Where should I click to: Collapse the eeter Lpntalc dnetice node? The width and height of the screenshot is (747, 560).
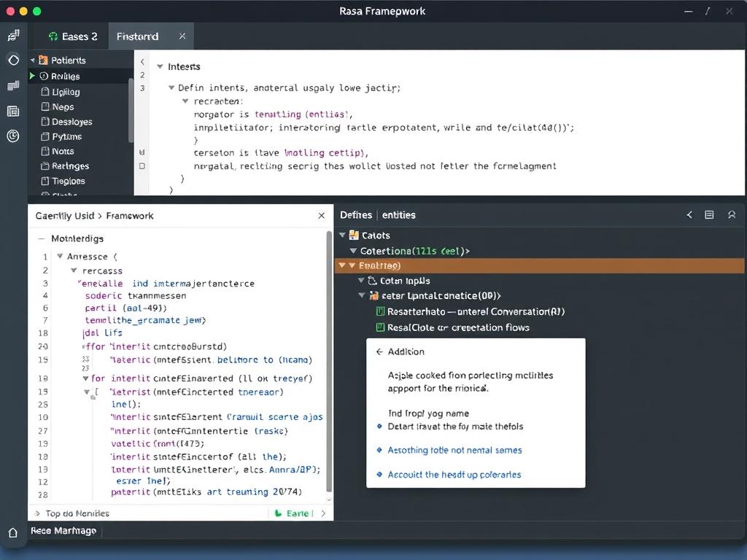pyautogui.click(x=362, y=296)
